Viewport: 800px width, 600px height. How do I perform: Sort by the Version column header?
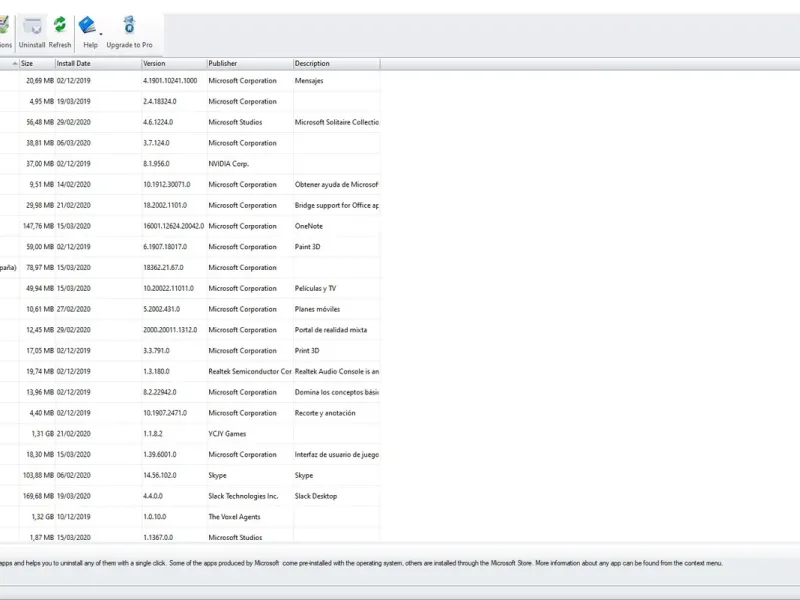[174, 63]
